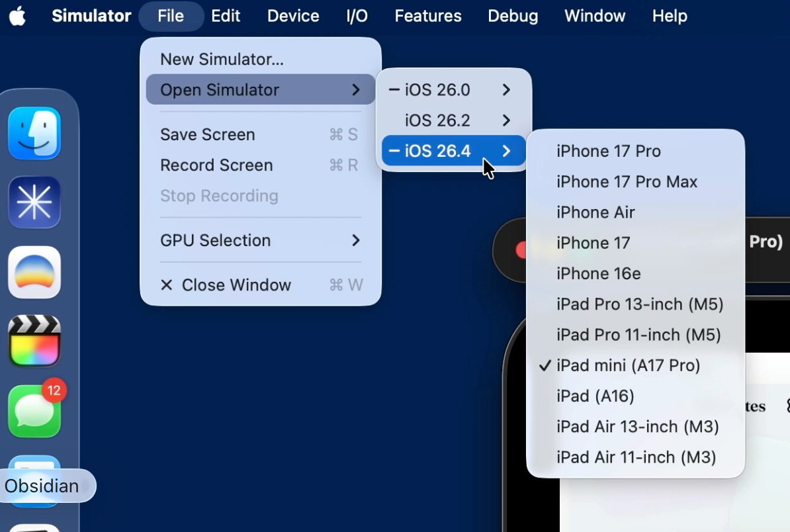Launch Finder from the dock
This screenshot has height=532, width=790.
[x=34, y=133]
